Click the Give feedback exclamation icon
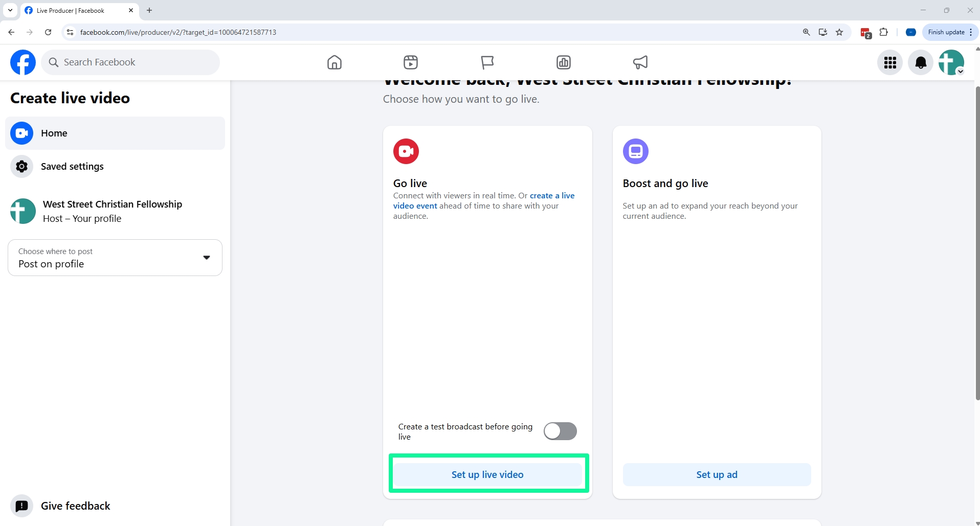The image size is (980, 526). (21, 506)
